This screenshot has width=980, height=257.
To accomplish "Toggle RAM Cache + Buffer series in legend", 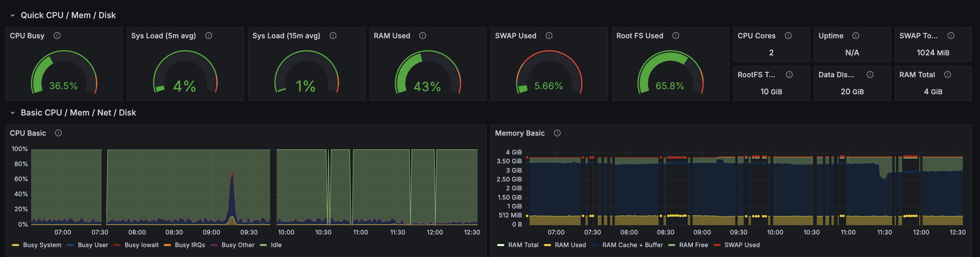I will click(632, 245).
